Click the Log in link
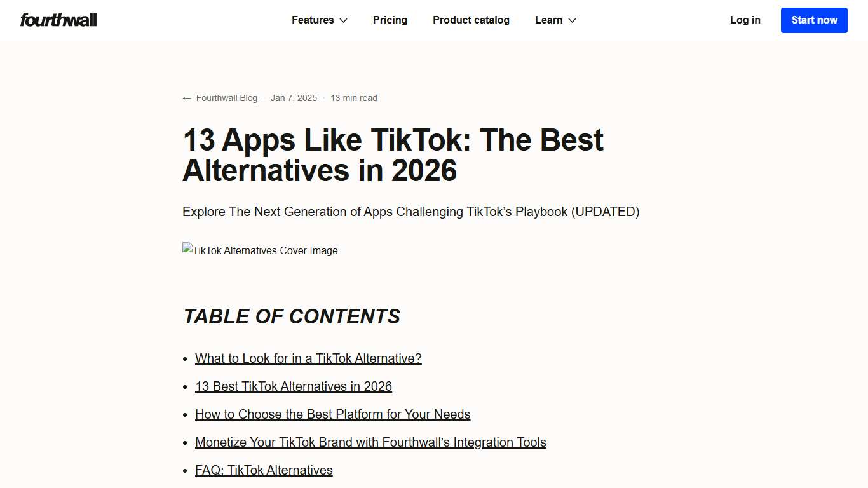The height and width of the screenshot is (488, 868). [x=745, y=20]
